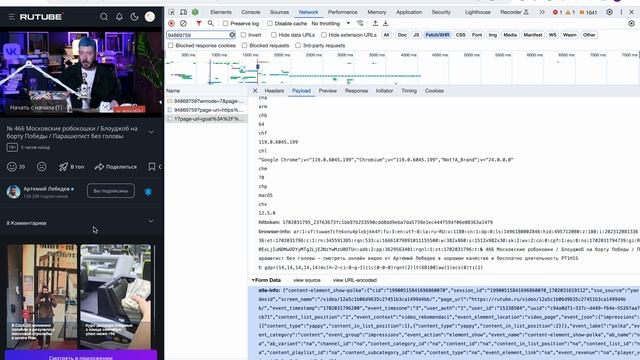Screen dimensions: 640x360
Task: Check Hide data URLs
Action: (274, 35)
